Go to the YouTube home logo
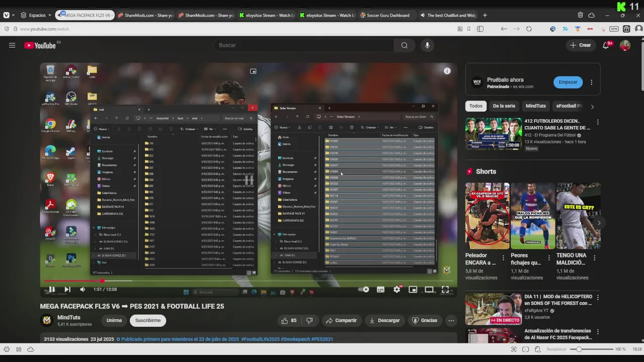The width and height of the screenshot is (644, 362). (40, 45)
